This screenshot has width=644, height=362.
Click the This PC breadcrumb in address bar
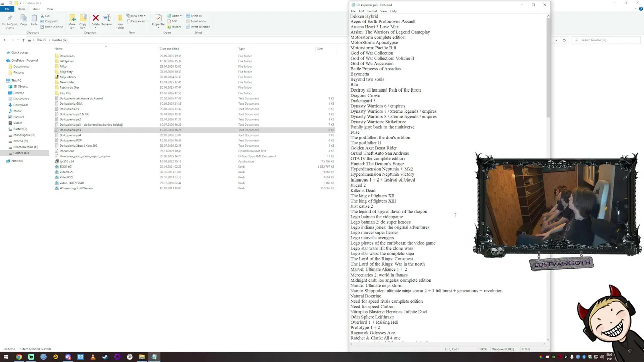click(42, 40)
